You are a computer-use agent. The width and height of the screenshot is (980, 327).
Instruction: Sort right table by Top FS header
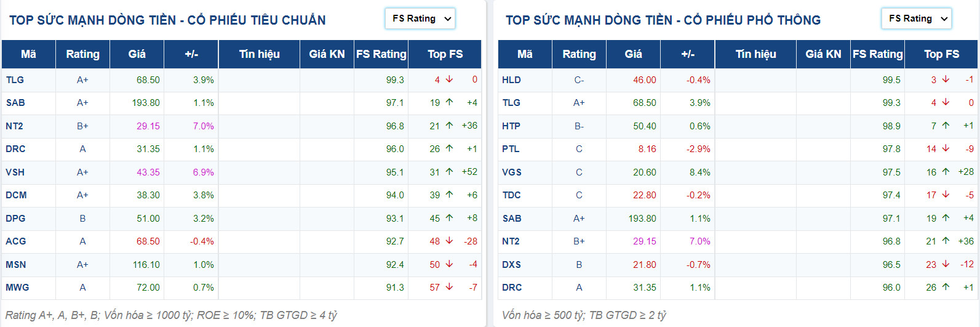[x=941, y=54]
